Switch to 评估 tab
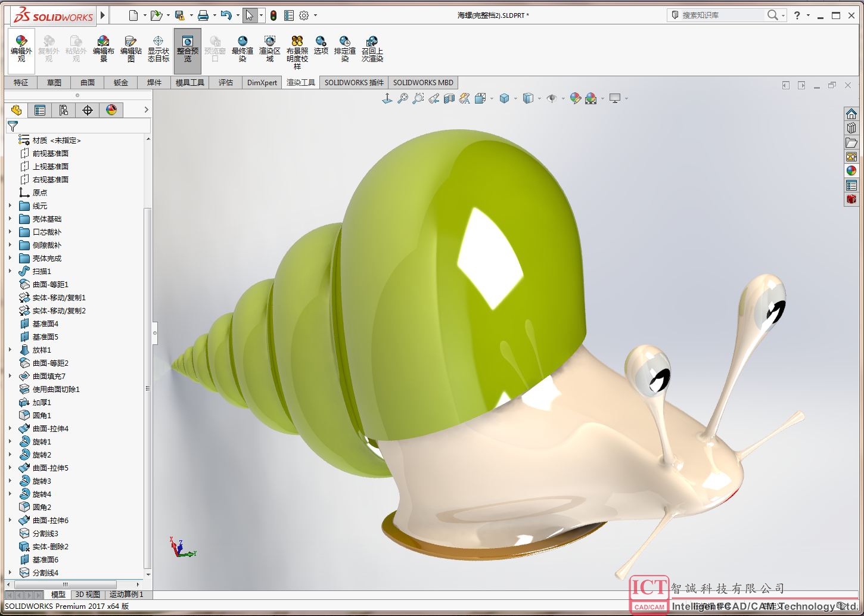This screenshot has width=864, height=616. pos(226,82)
